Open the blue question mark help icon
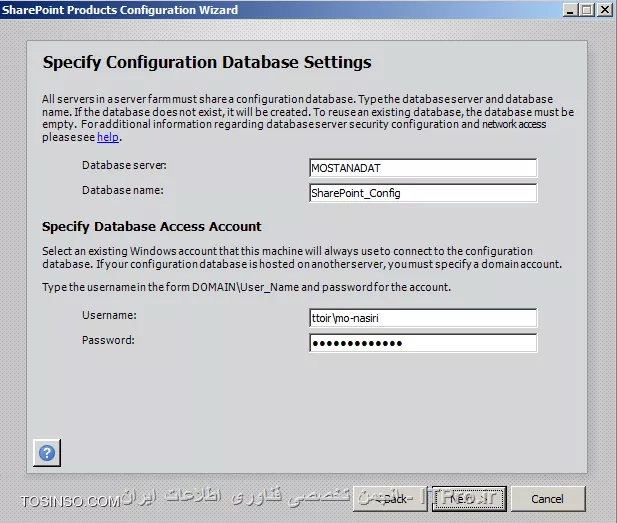The image size is (617, 523). point(47,453)
